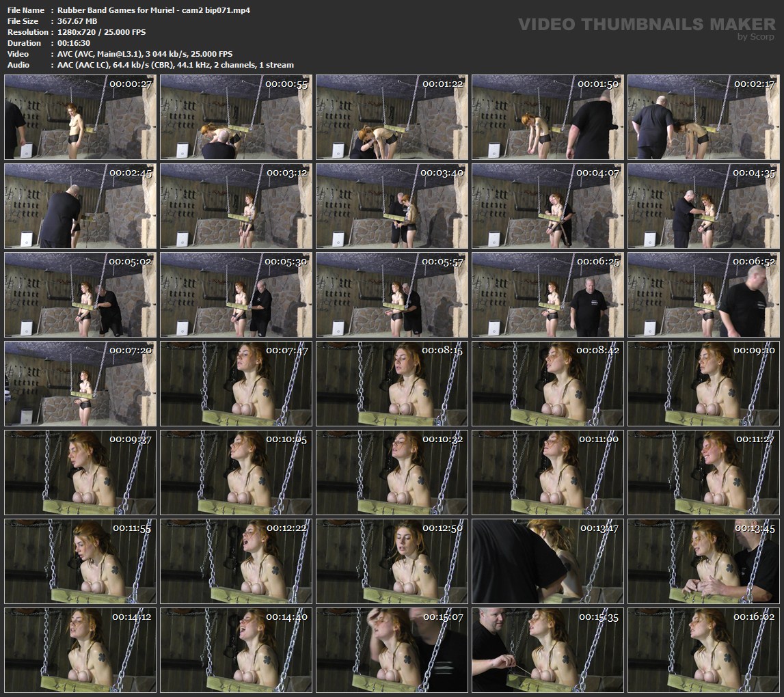Open the thumbnail marked 00:15:35
The height and width of the screenshot is (697, 784).
(x=548, y=650)
